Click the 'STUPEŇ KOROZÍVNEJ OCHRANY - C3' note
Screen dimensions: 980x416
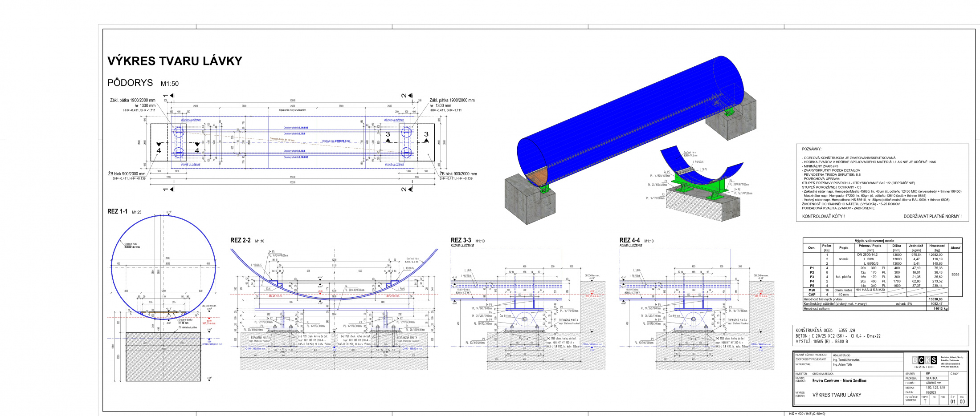click(x=832, y=187)
